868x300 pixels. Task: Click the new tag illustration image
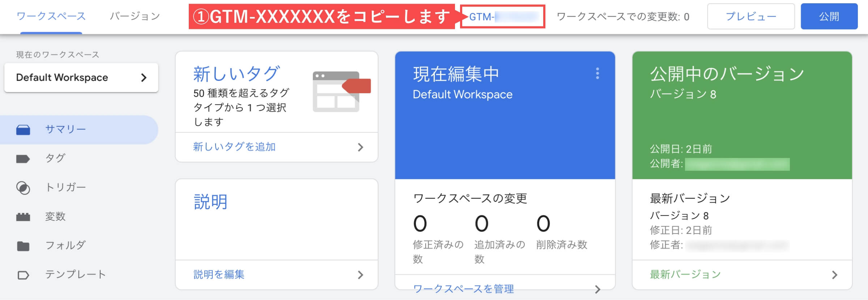tap(341, 91)
